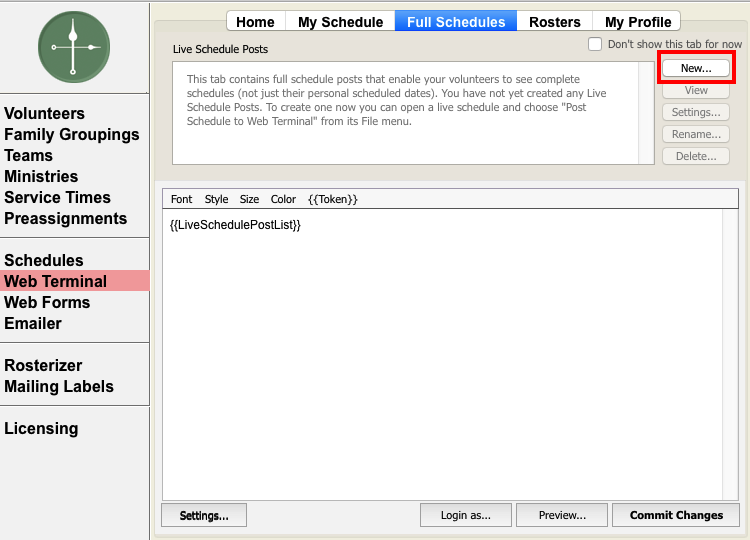750x540 pixels.
Task: Open the Color picker menu
Action: pyautogui.click(x=283, y=199)
